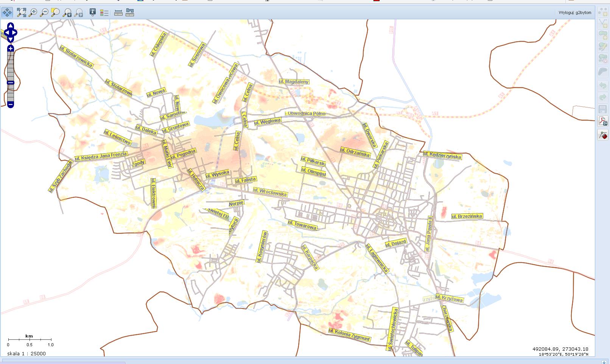Image resolution: width=610 pixels, height=364 pixels.
Task: Click the ul. Wrocławska street label
Action: pos(270,192)
